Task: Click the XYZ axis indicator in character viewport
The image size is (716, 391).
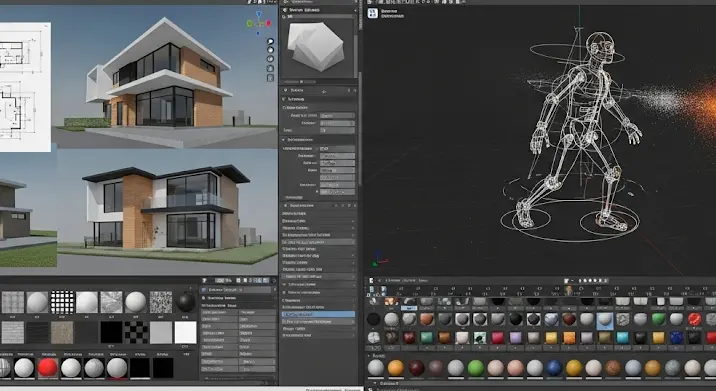Action: pos(379,258)
